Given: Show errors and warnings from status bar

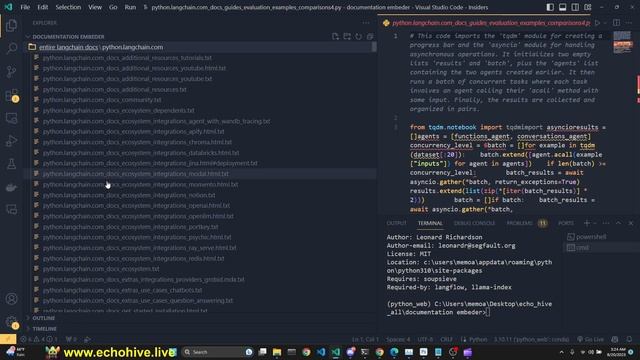Looking at the screenshot, I should [39, 339].
